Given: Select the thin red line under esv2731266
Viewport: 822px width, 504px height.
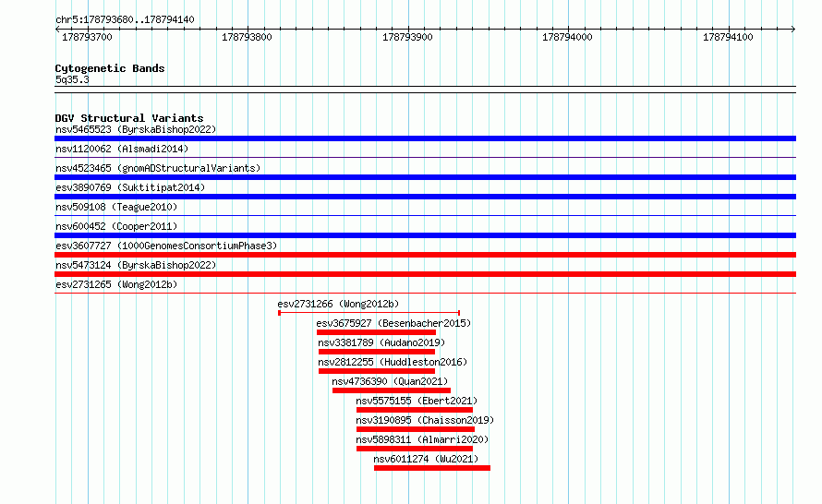Looking at the screenshot, I should [x=369, y=313].
